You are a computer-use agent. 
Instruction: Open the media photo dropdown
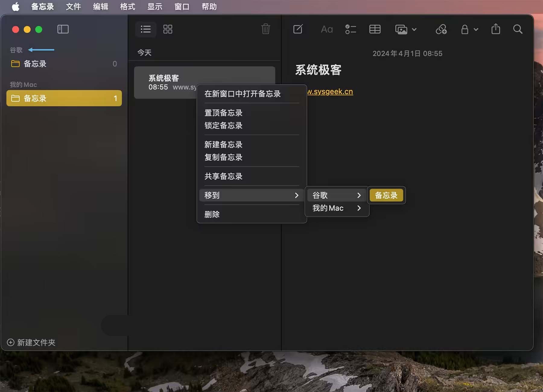(405, 29)
